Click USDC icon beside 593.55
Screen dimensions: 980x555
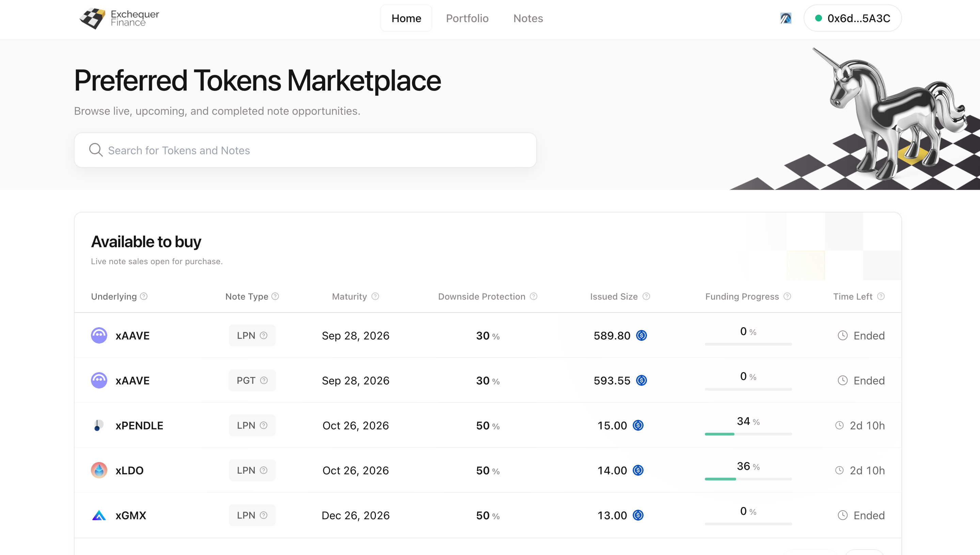[642, 380]
